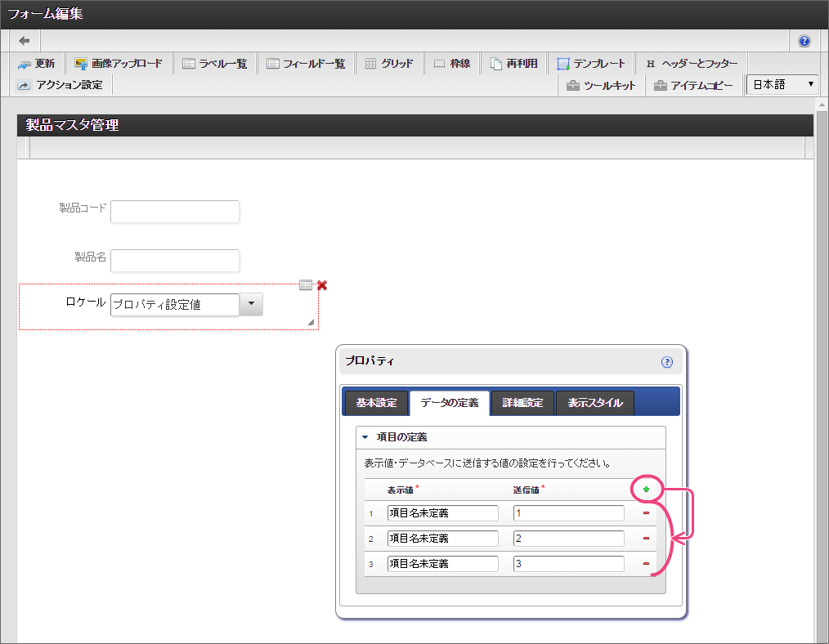Open the ロケール select dropdown arrow

(x=251, y=304)
